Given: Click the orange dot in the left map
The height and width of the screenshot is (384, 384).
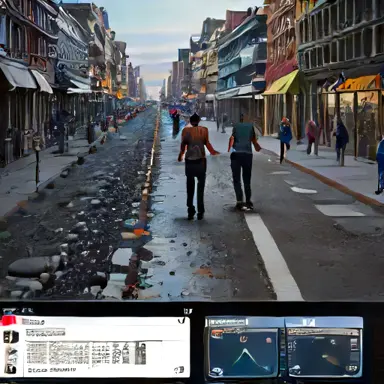Looking at the screenshot, I should click(268, 340).
